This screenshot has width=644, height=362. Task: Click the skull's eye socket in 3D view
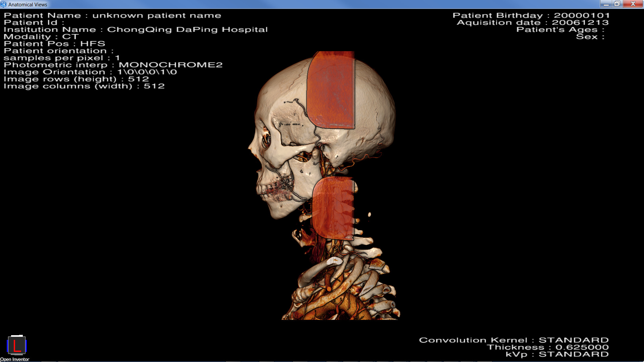(267, 139)
